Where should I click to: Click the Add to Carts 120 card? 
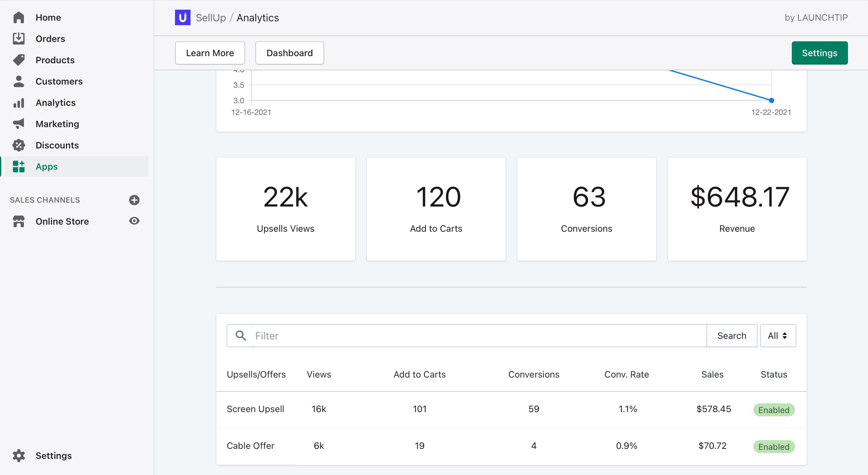tap(436, 209)
